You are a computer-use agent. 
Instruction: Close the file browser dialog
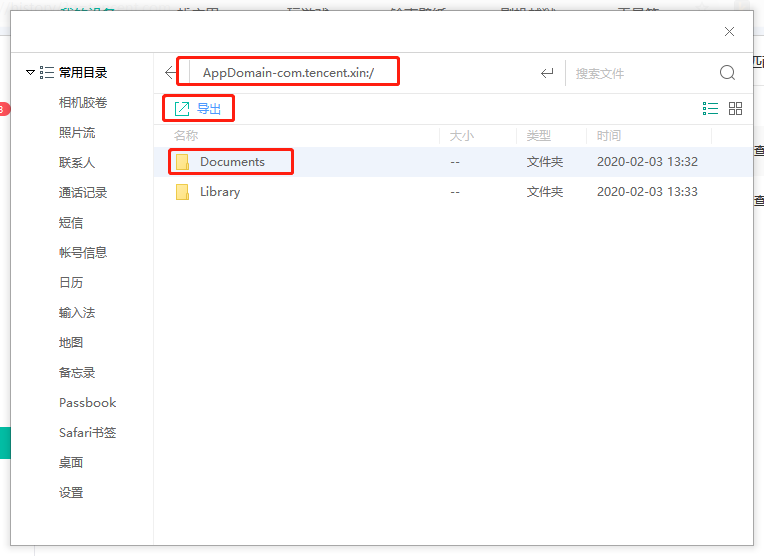click(x=730, y=32)
